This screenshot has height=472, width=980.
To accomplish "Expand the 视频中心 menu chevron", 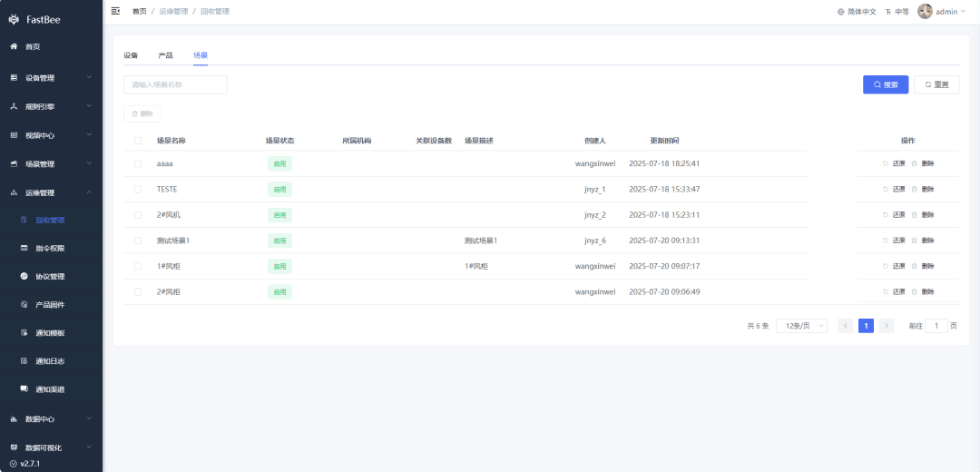I will [x=89, y=134].
